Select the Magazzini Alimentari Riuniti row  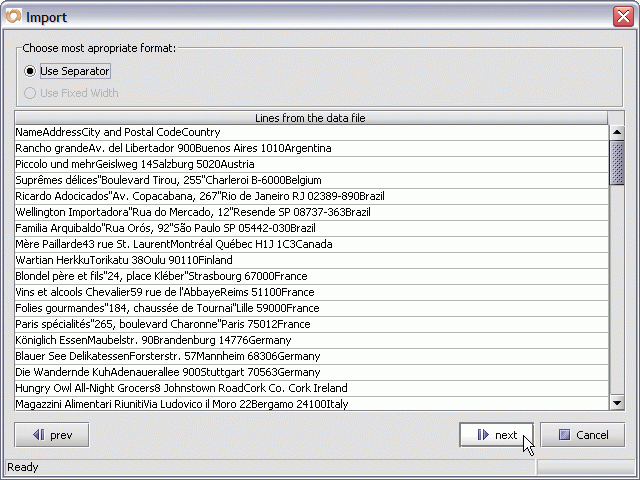point(311,404)
